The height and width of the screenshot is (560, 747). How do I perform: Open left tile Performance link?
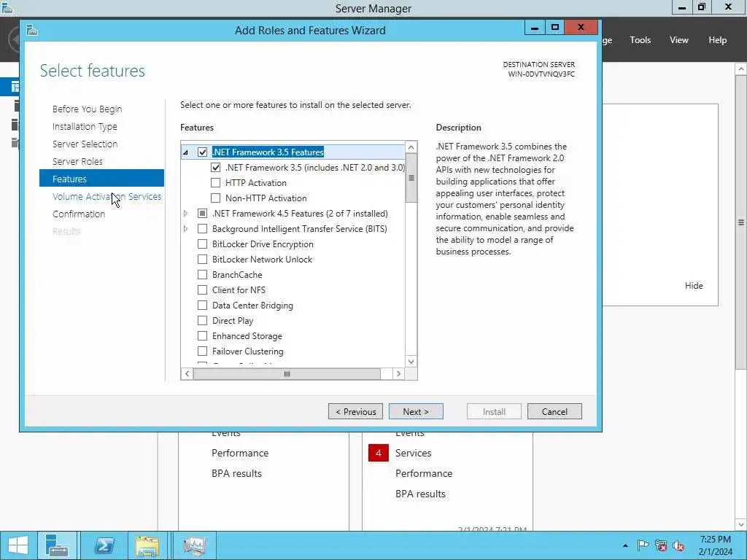[240, 453]
